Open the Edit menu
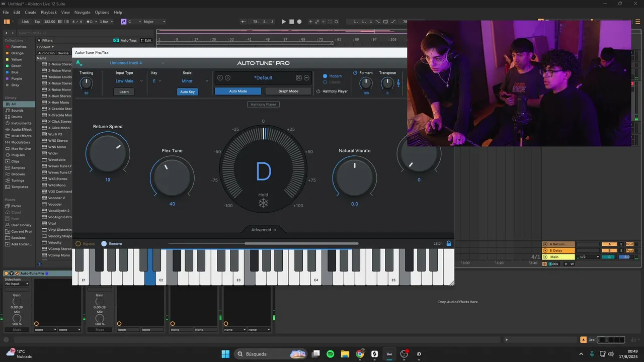644x362 pixels. coord(17,12)
